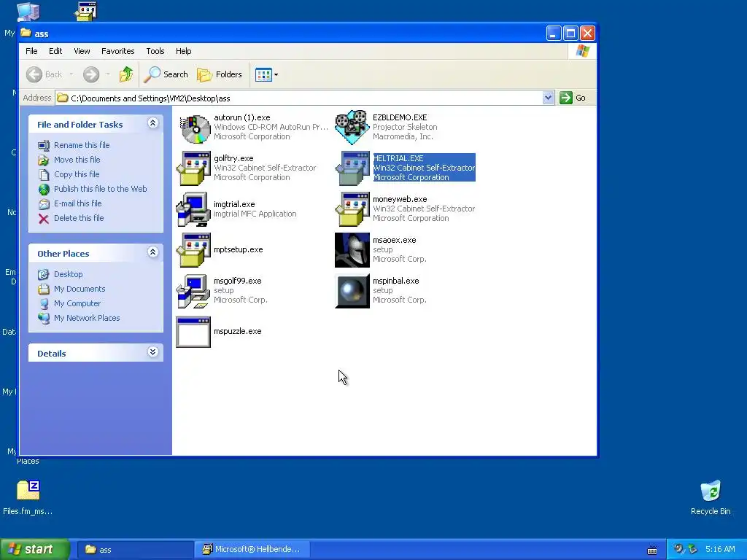The height and width of the screenshot is (560, 747).
Task: Click the Go button
Action: tap(573, 98)
